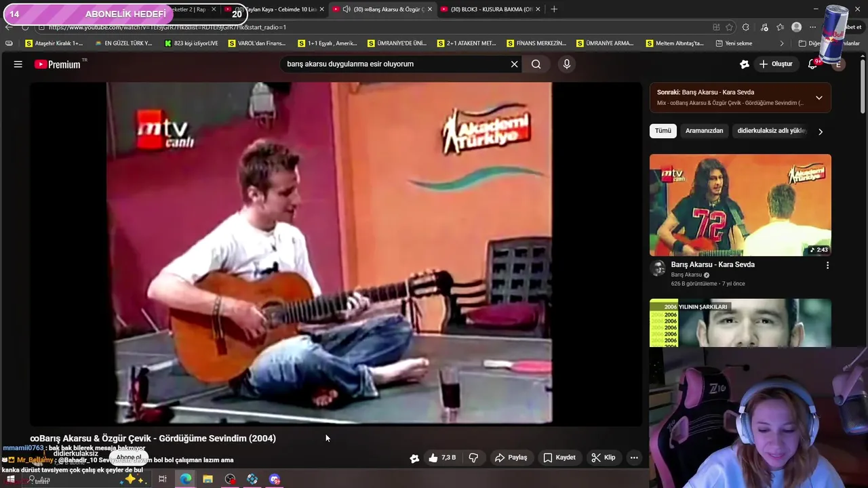Like the video with thumbs-up
The height and width of the screenshot is (488, 868).
(x=441, y=457)
